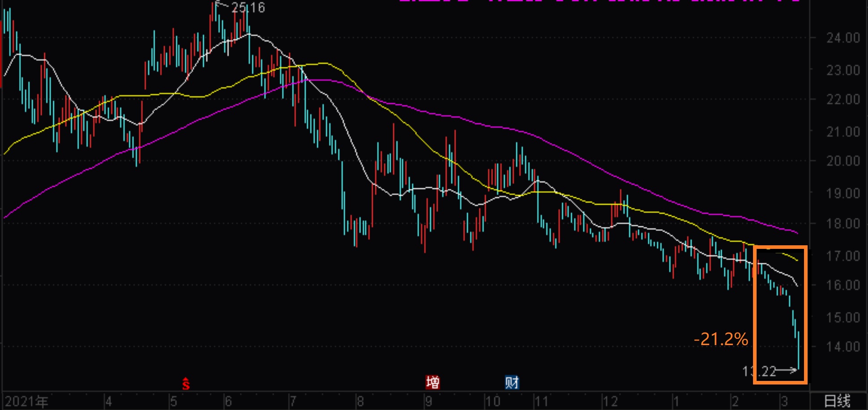Select the orange highlight rectangle's top border
This screenshot has width=868, height=410.
point(780,247)
